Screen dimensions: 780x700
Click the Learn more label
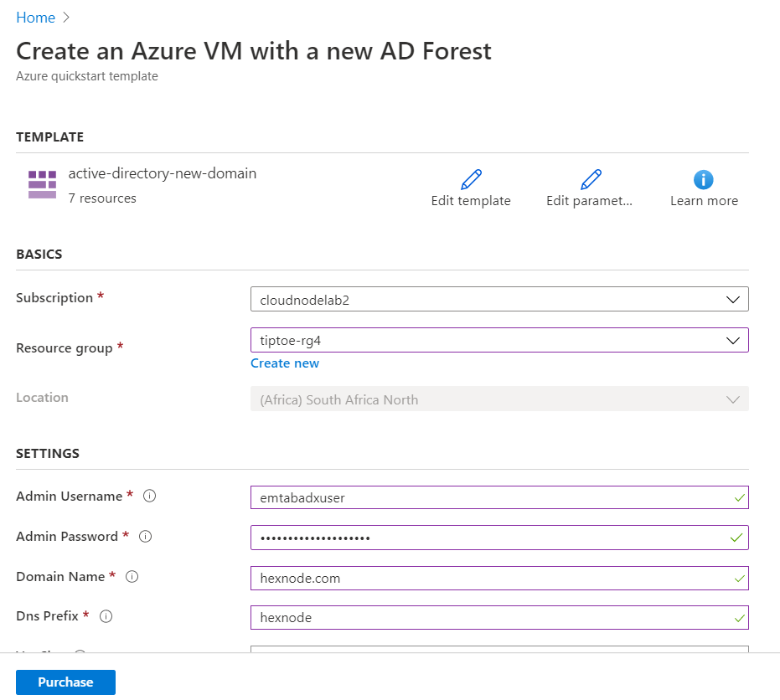(704, 201)
